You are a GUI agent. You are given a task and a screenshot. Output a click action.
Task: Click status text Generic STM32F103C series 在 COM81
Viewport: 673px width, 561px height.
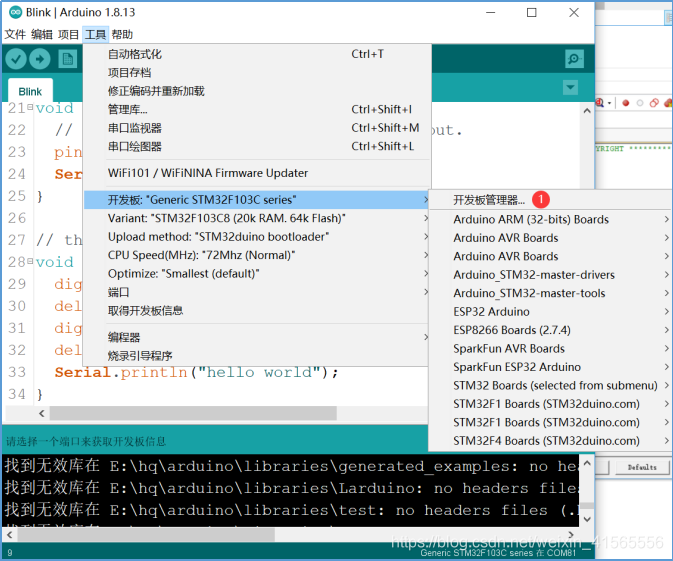click(x=498, y=553)
